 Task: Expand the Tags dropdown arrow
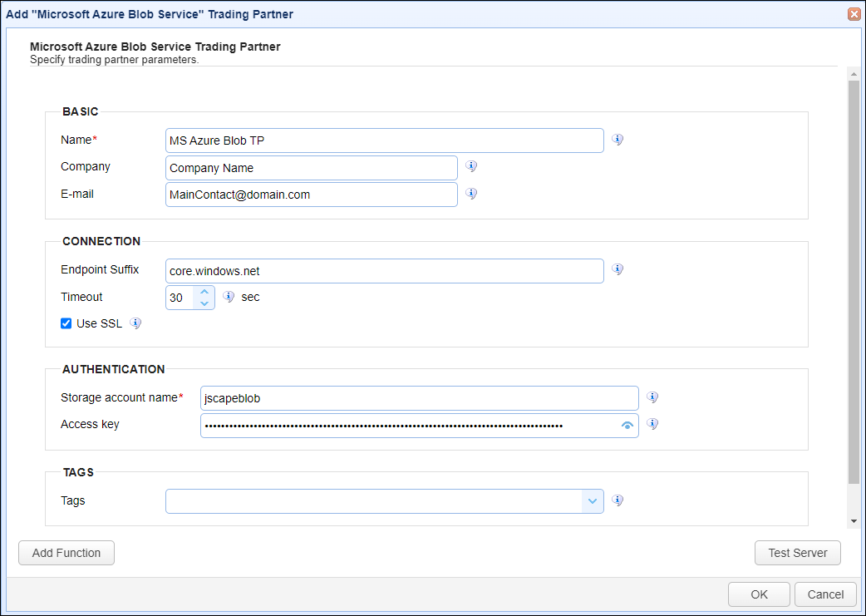(593, 501)
